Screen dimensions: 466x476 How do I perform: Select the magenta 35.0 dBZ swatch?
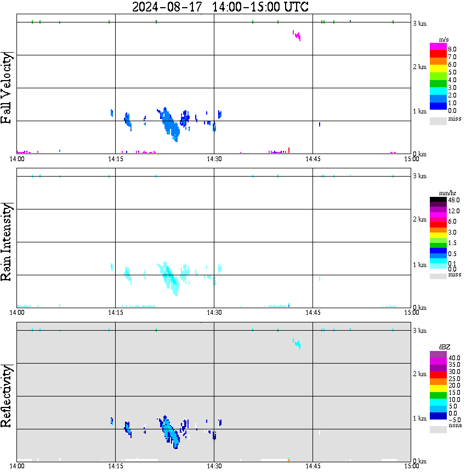coord(438,361)
